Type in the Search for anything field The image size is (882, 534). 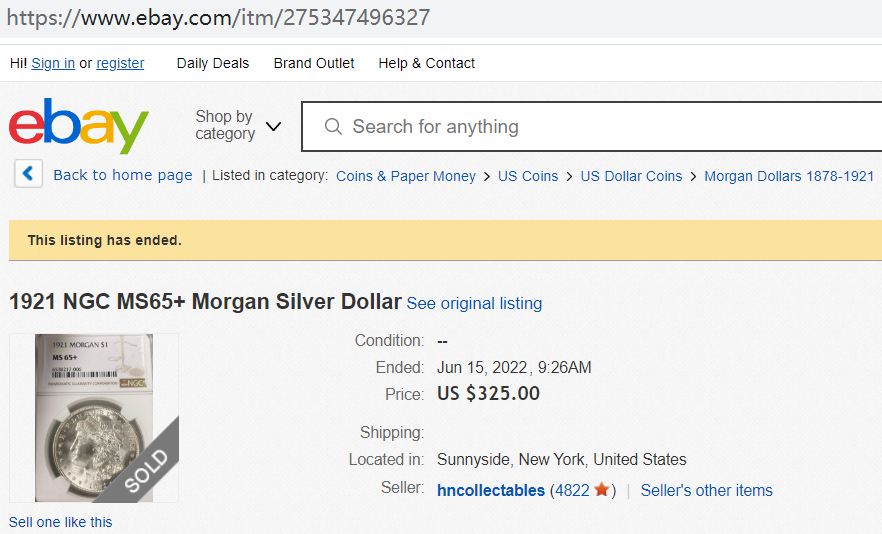[600, 127]
